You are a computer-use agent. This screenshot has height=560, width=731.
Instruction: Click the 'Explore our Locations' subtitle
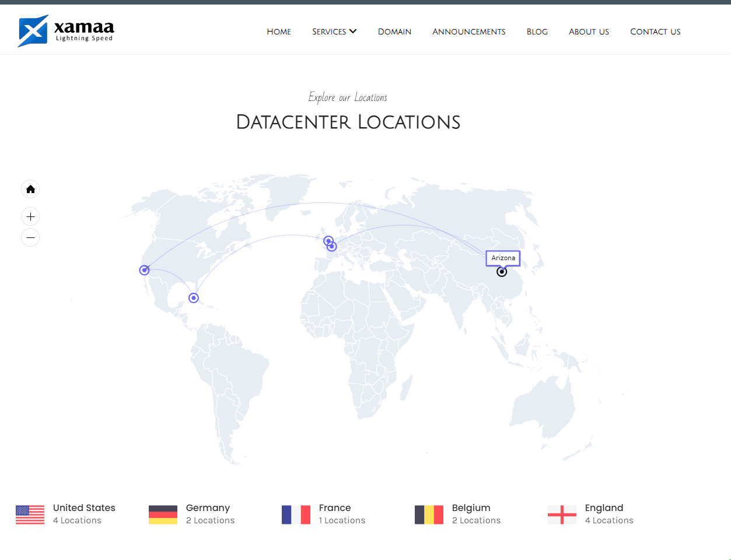click(x=348, y=97)
